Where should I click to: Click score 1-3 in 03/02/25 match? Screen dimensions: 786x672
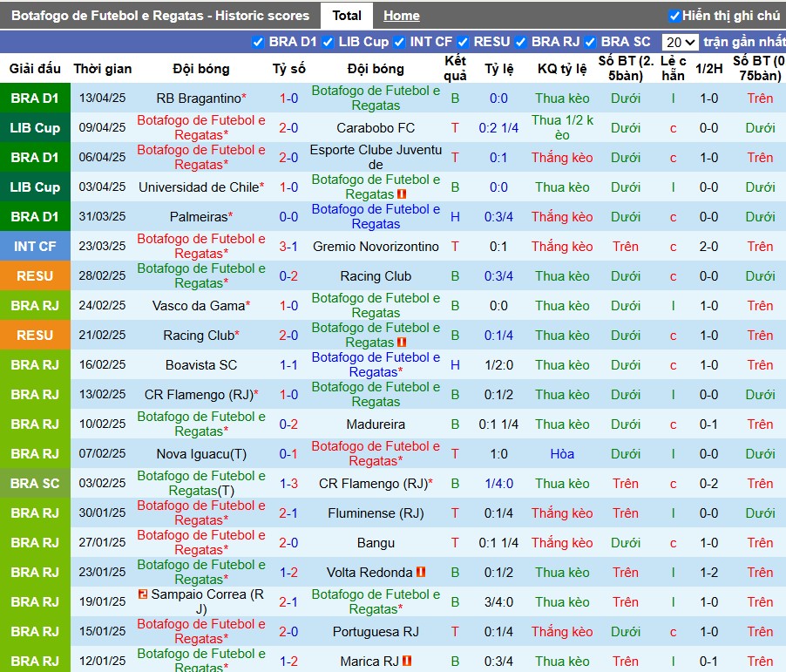pyautogui.click(x=288, y=484)
